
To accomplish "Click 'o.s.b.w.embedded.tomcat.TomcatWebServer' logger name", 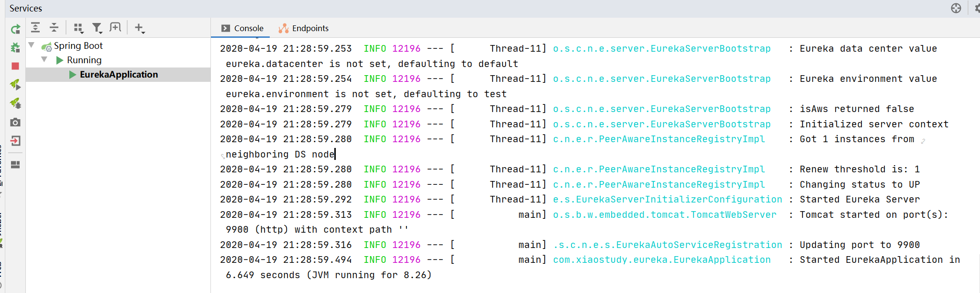I will tap(665, 214).
